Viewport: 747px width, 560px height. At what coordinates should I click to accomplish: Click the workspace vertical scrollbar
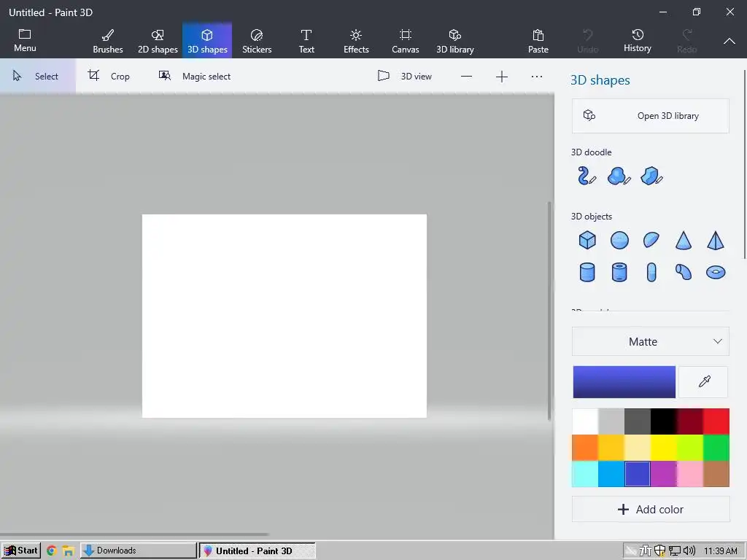(x=549, y=311)
